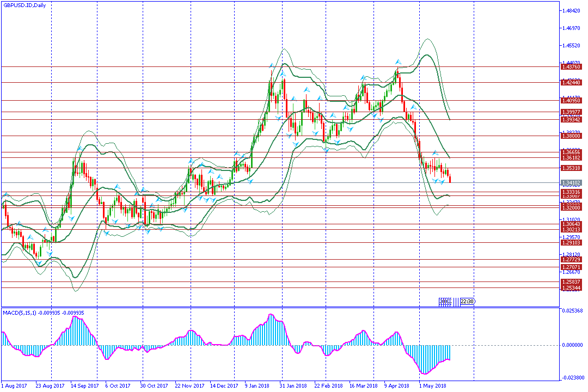Click the 1 Aug 2017 date label
This screenshot has height=392, width=588.
pos(15,385)
